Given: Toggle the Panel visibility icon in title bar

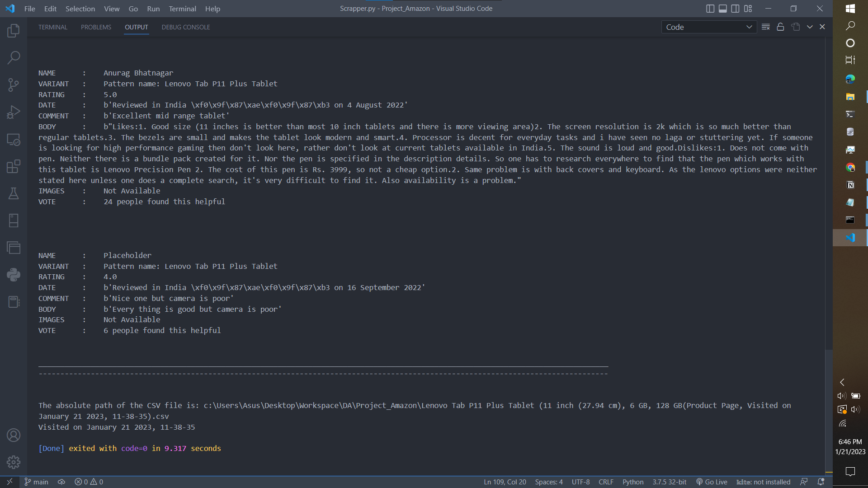Looking at the screenshot, I should (x=722, y=8).
